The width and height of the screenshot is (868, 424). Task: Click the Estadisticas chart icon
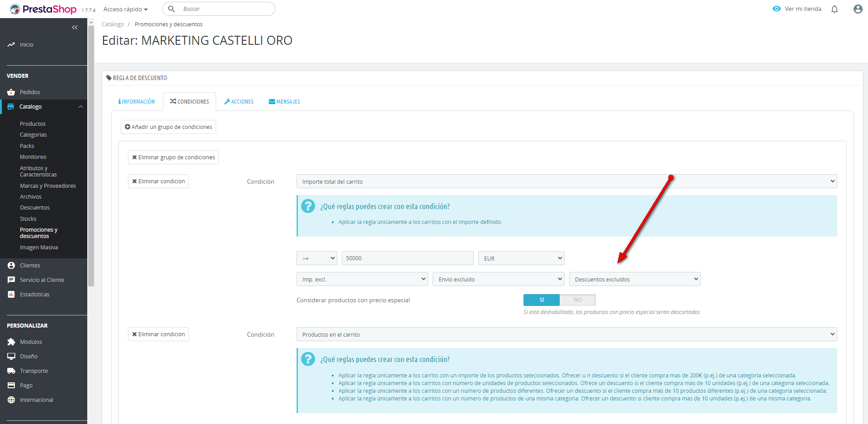(11, 295)
